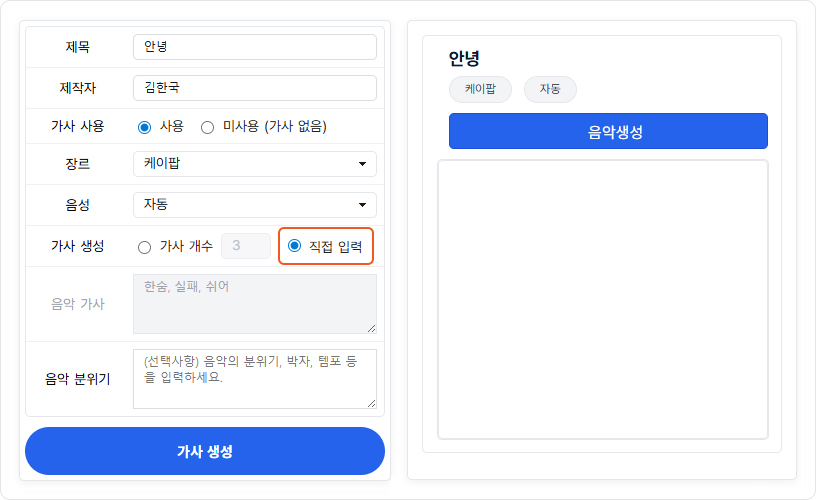
Task: Click the 케이팝 tag chip in preview
Action: (x=480, y=89)
